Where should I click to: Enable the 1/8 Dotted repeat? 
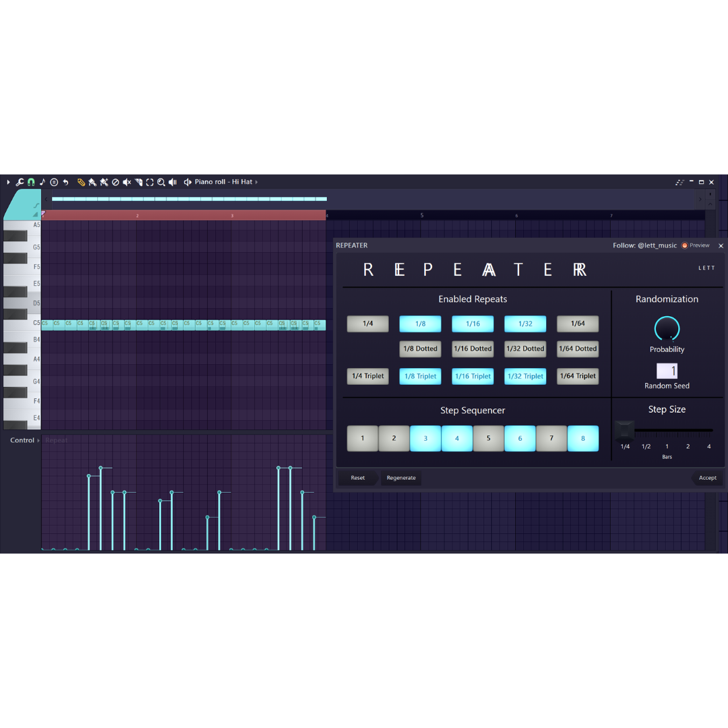(420, 348)
